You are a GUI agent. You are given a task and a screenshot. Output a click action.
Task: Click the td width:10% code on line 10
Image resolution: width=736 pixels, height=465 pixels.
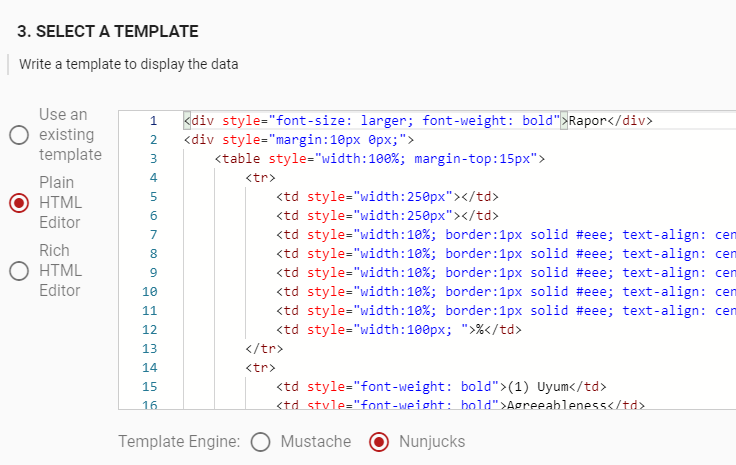506,292
